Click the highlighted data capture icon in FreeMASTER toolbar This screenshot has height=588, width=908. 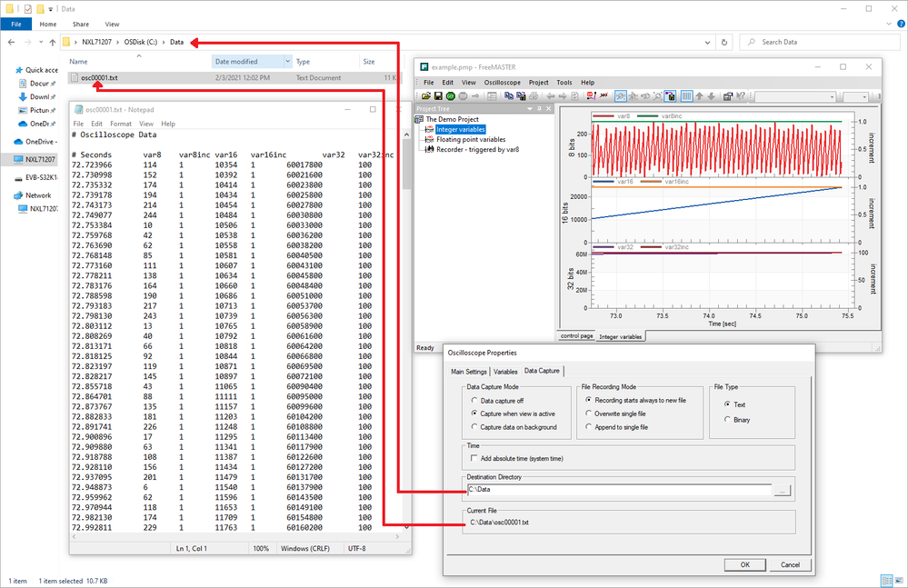coord(670,96)
